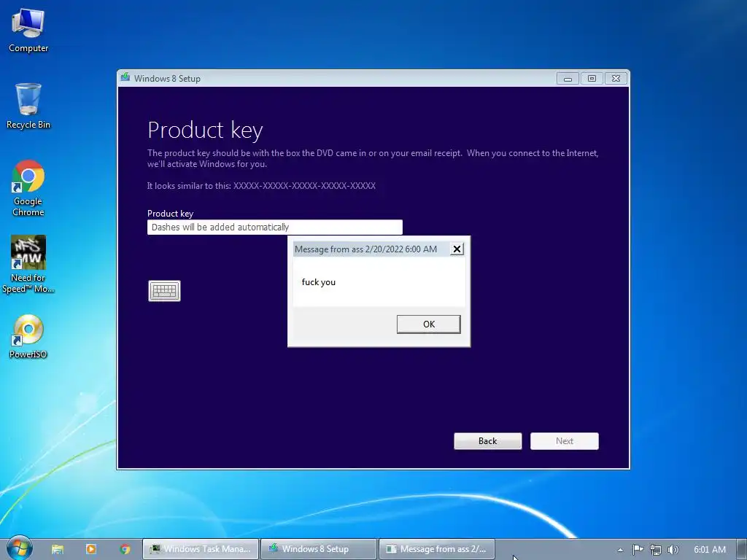Close the 'Message from ass' dialog
This screenshot has width=747, height=560.
click(x=457, y=249)
